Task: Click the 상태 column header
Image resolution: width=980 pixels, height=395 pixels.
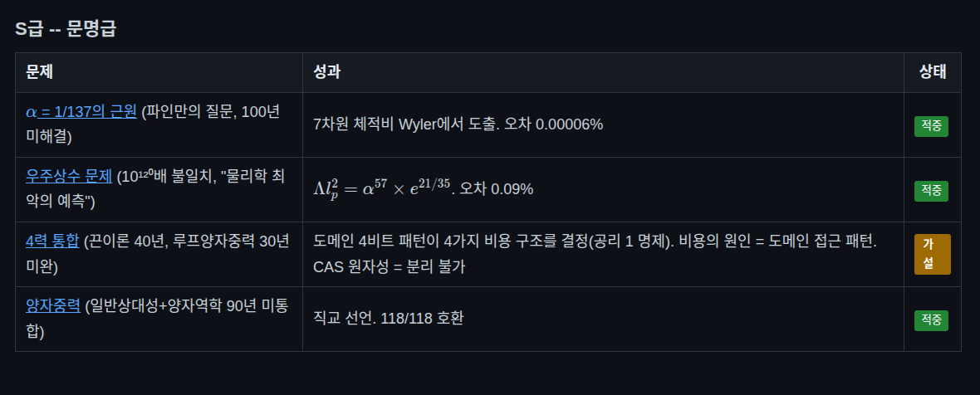Action: tap(932, 72)
